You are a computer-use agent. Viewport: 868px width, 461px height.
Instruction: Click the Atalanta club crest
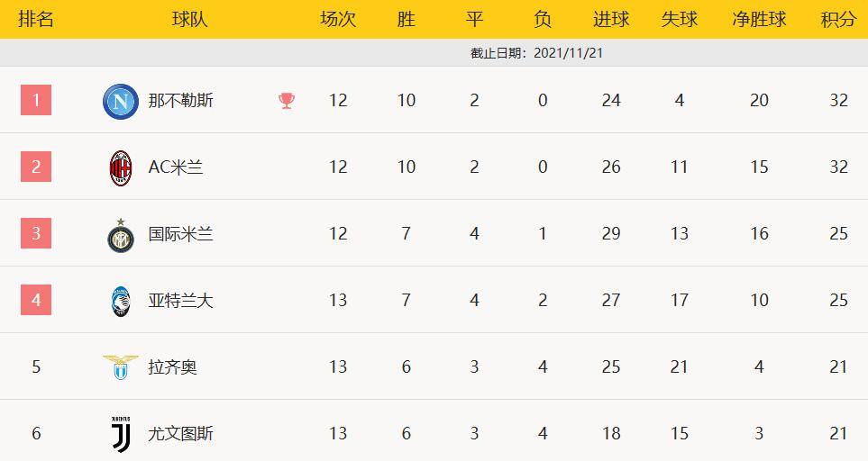[120, 301]
